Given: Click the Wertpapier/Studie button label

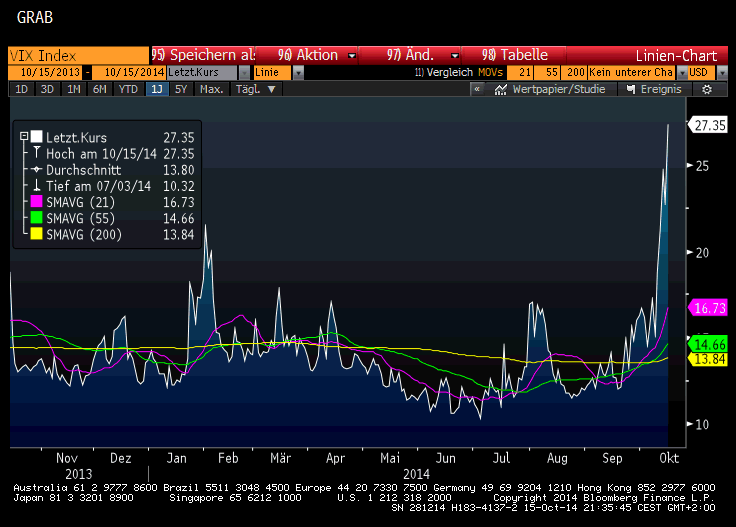Looking at the screenshot, I should click(x=559, y=89).
